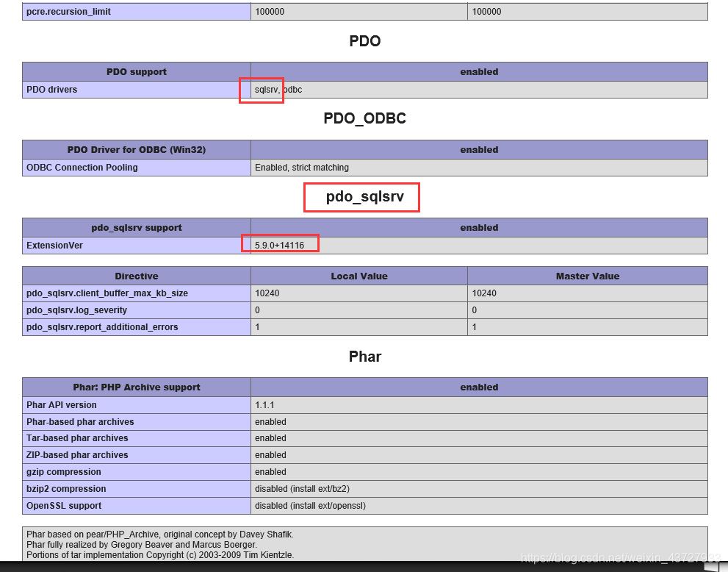Click the red-boxed pdo_sqlsrv section heading

coord(361,196)
